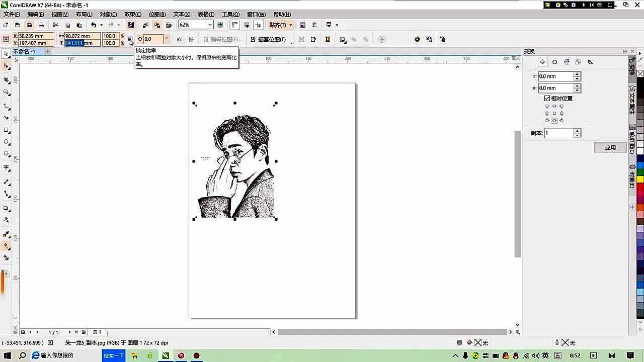Open the zoom level 62% dropdown
Screen dimensions: 644x362
210,25
